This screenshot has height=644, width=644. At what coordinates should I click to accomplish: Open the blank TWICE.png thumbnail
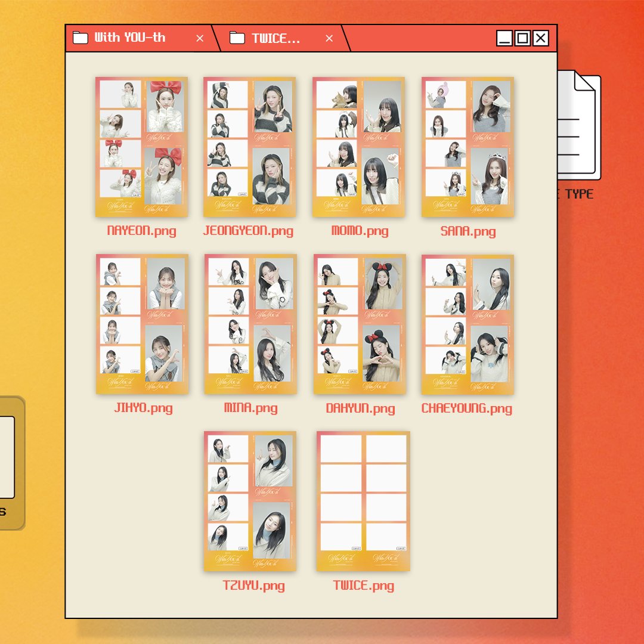[x=364, y=501]
